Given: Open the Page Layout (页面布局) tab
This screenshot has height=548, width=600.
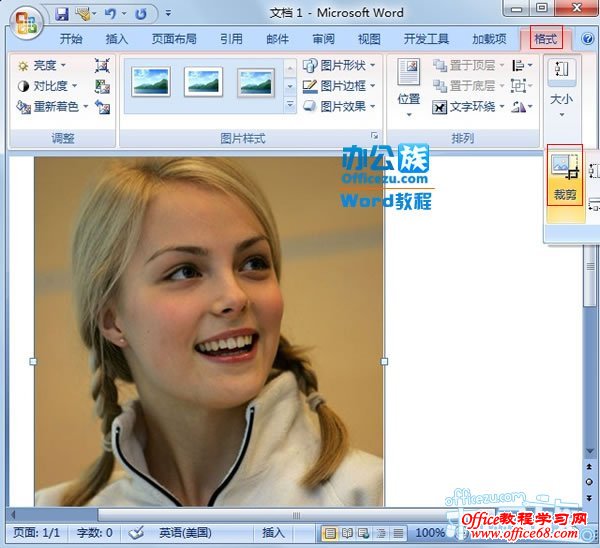Looking at the screenshot, I should tap(174, 40).
